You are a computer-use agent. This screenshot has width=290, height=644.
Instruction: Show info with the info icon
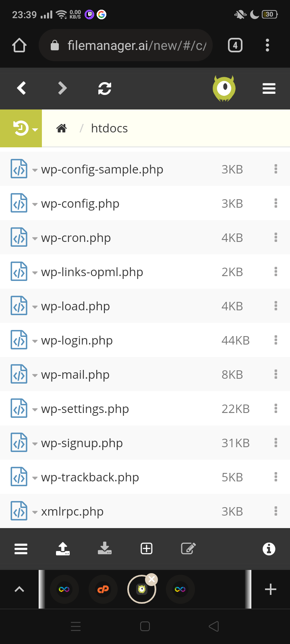point(269,549)
